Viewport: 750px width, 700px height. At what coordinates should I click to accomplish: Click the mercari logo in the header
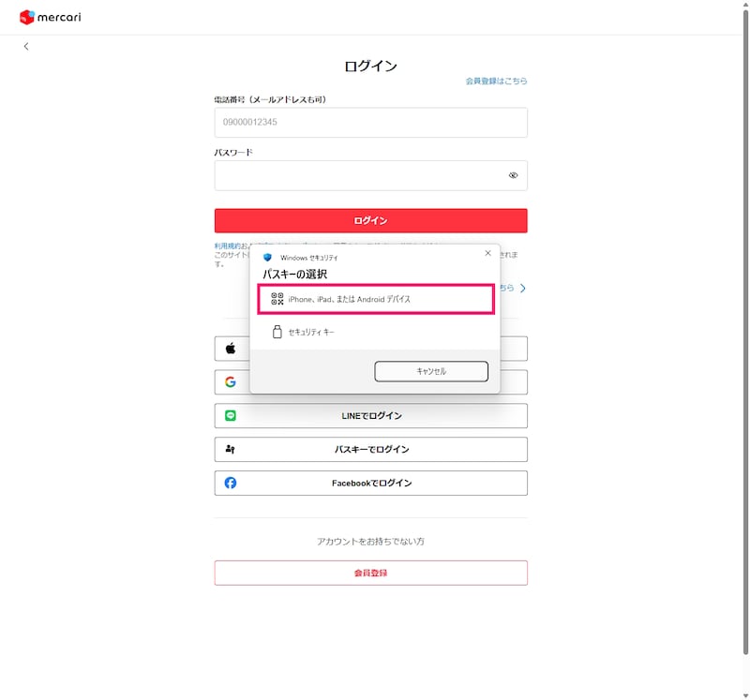[50, 17]
